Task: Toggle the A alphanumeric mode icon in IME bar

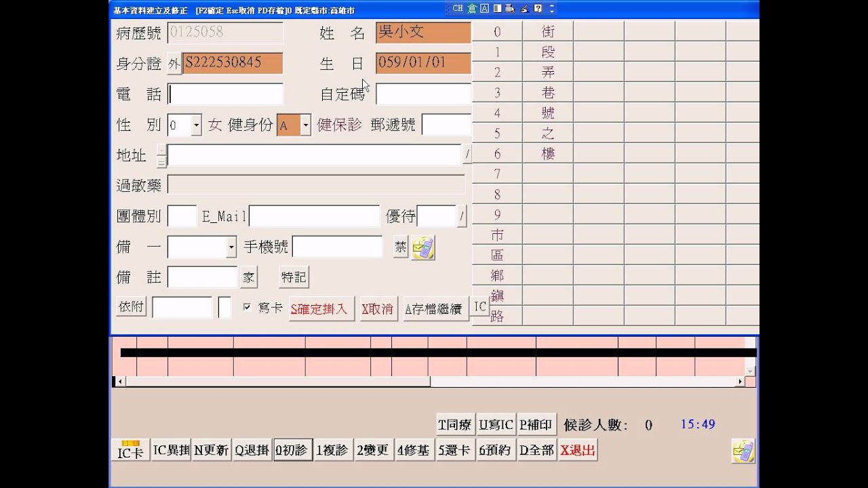Action: click(x=484, y=9)
